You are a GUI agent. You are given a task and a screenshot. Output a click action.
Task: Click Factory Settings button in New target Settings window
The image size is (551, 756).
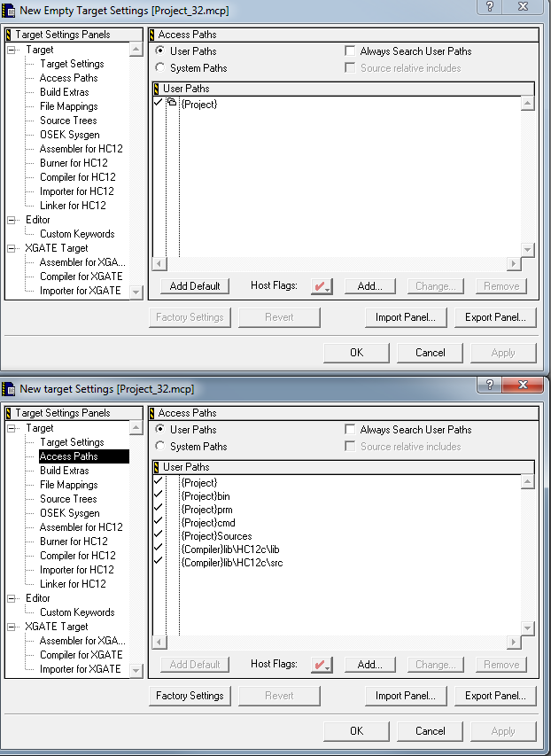[190, 696]
